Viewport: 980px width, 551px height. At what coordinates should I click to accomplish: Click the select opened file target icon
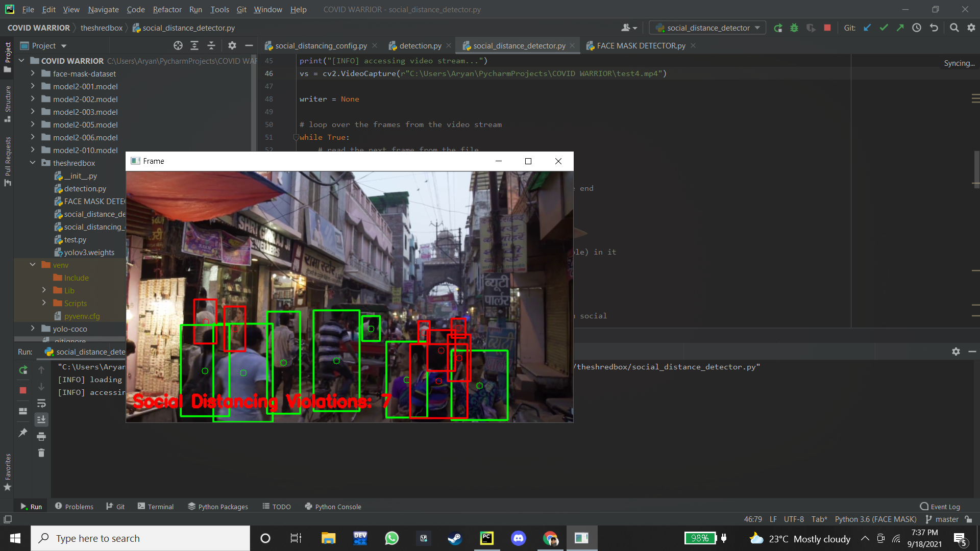coord(178,46)
